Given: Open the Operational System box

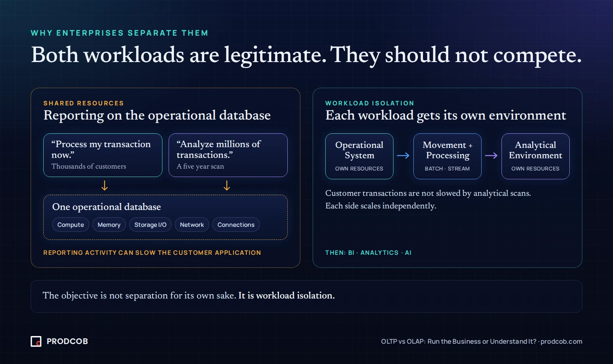Looking at the screenshot, I should (x=359, y=156).
